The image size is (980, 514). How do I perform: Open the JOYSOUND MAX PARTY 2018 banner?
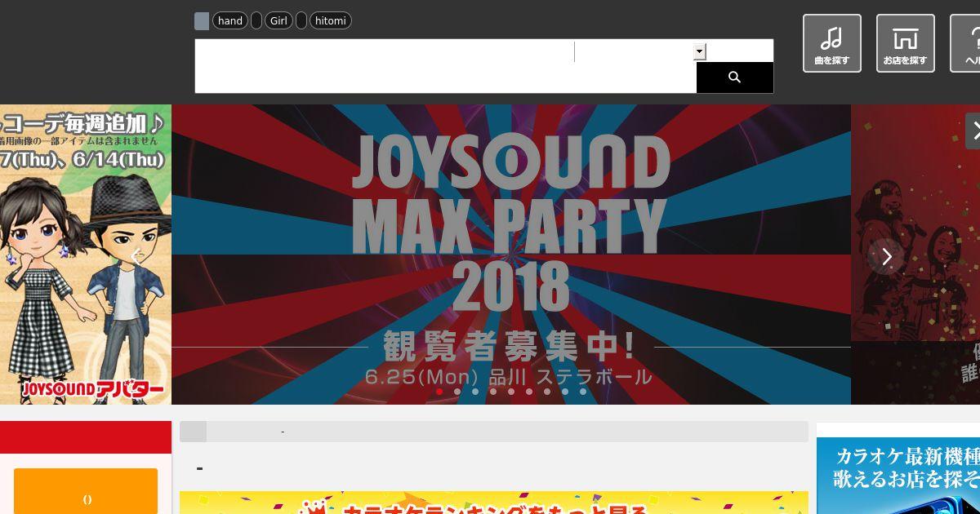(x=511, y=255)
